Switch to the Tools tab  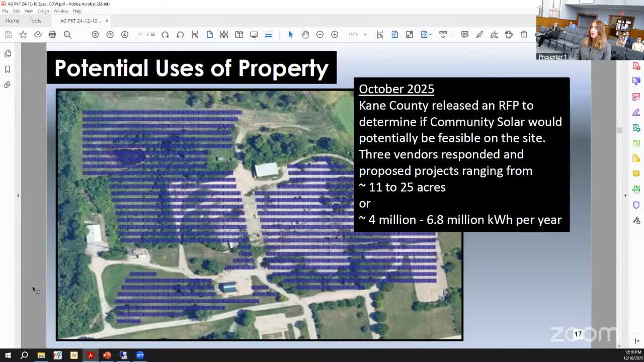(35, 21)
